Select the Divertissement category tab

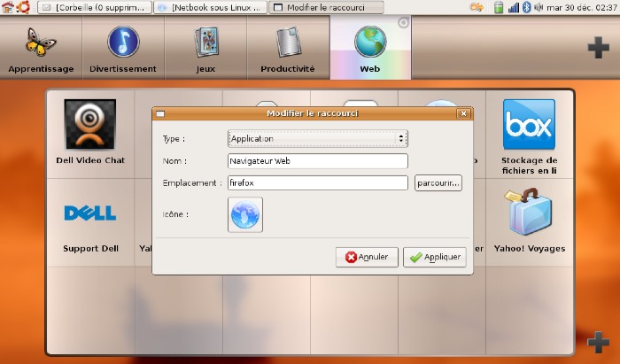point(123,48)
